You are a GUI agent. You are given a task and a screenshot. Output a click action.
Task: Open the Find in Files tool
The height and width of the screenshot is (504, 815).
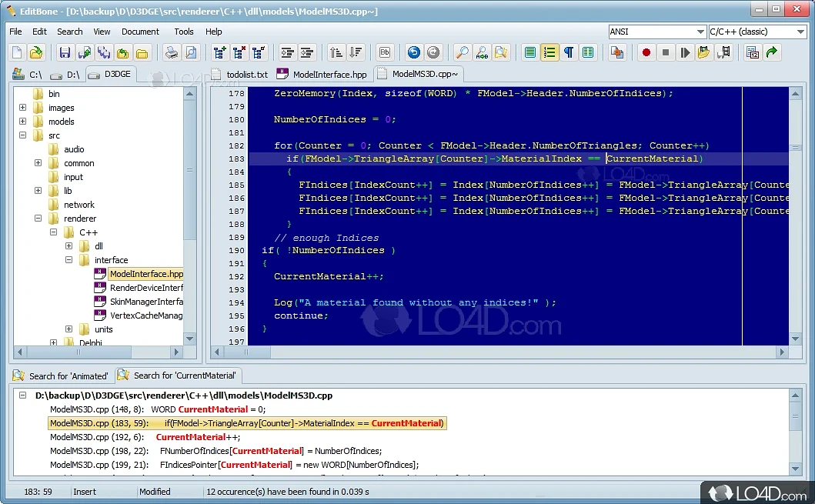click(500, 52)
